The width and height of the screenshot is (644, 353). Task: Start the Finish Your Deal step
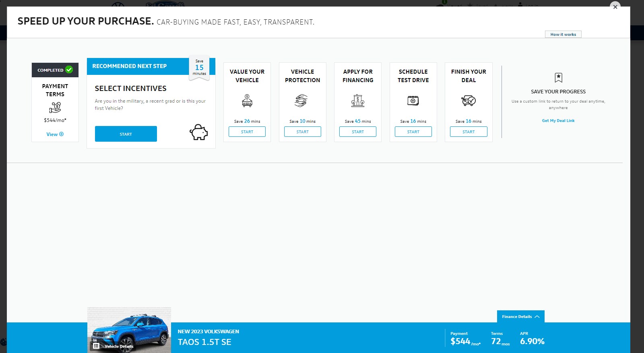[469, 132]
